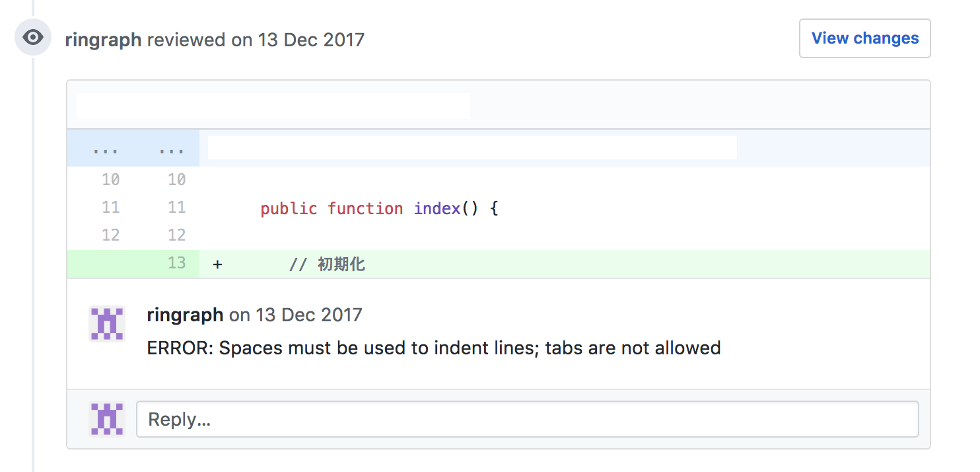Select new line number 11
This screenshot has width=980, height=472.
click(x=176, y=208)
